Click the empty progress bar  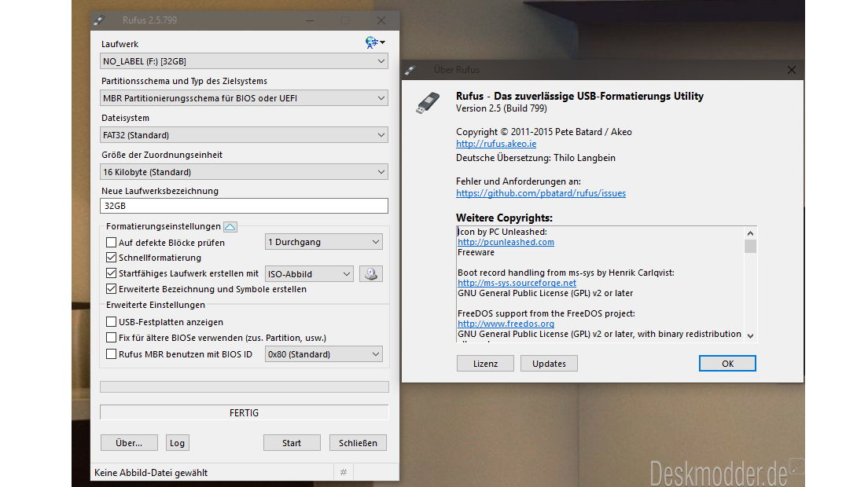[x=244, y=386]
